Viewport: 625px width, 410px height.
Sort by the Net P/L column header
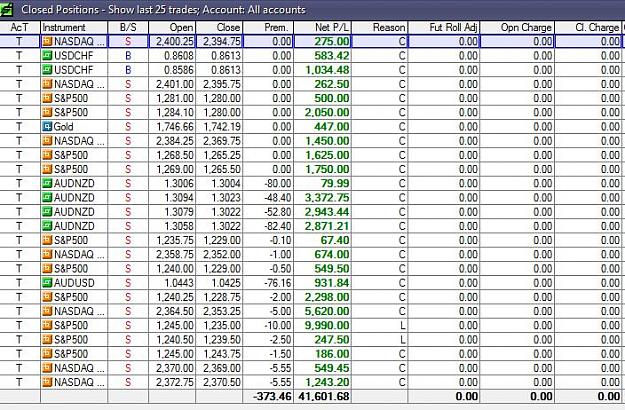click(x=323, y=27)
